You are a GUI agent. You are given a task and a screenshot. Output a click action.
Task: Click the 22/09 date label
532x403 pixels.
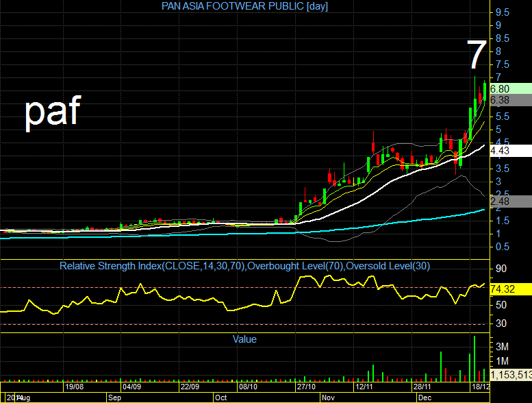tap(190, 387)
